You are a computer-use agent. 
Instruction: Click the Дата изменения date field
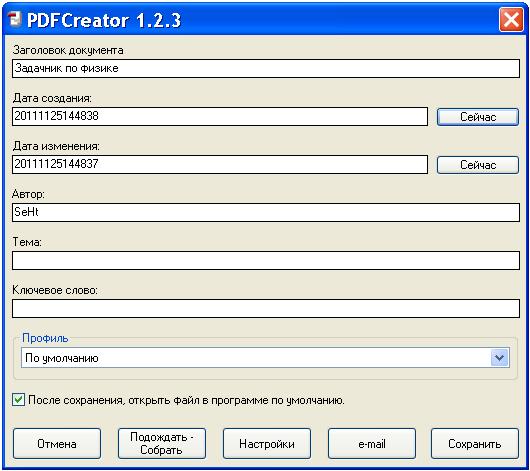point(220,164)
